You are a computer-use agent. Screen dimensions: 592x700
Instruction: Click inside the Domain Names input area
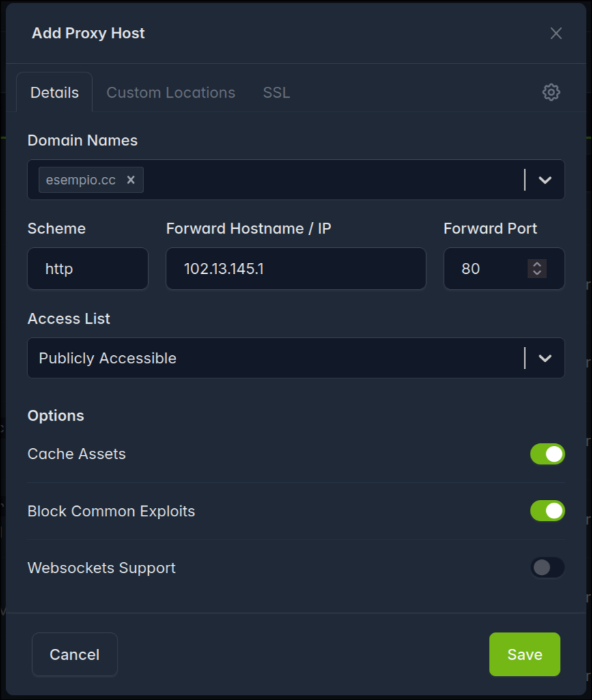coord(307,180)
